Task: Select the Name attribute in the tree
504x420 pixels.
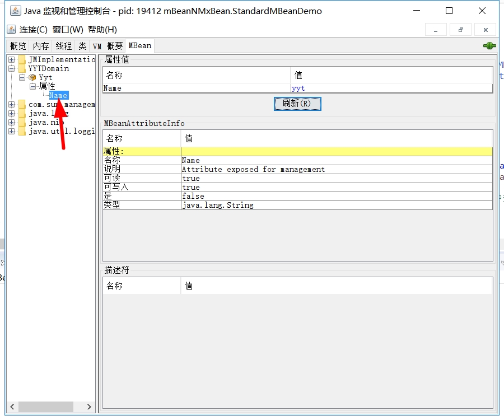Action: coord(58,95)
